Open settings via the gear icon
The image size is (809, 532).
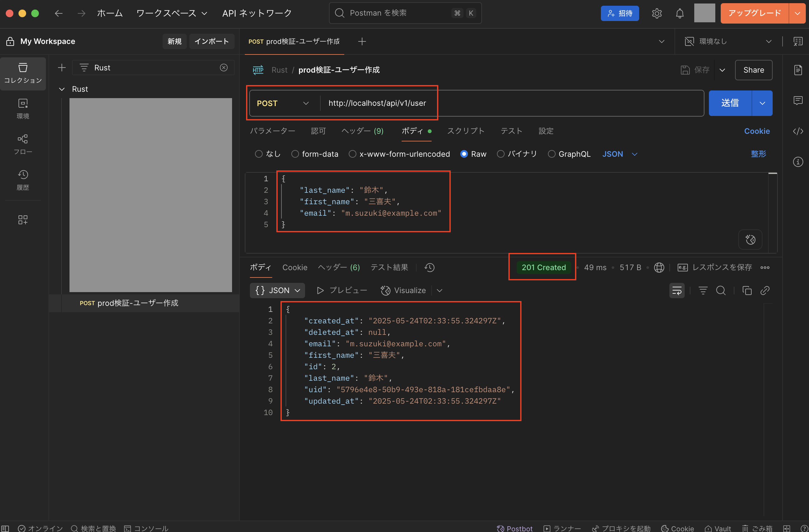[657, 13]
